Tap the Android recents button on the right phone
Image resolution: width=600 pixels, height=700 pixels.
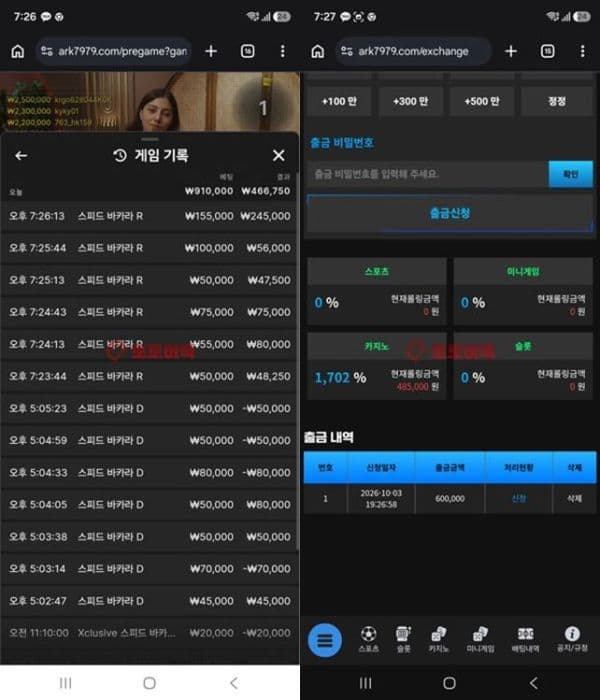pos(366,683)
